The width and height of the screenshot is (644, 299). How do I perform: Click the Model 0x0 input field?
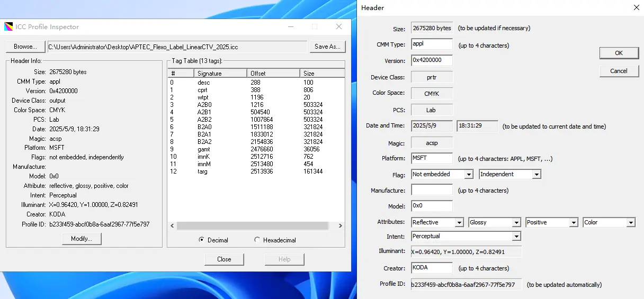(432, 206)
